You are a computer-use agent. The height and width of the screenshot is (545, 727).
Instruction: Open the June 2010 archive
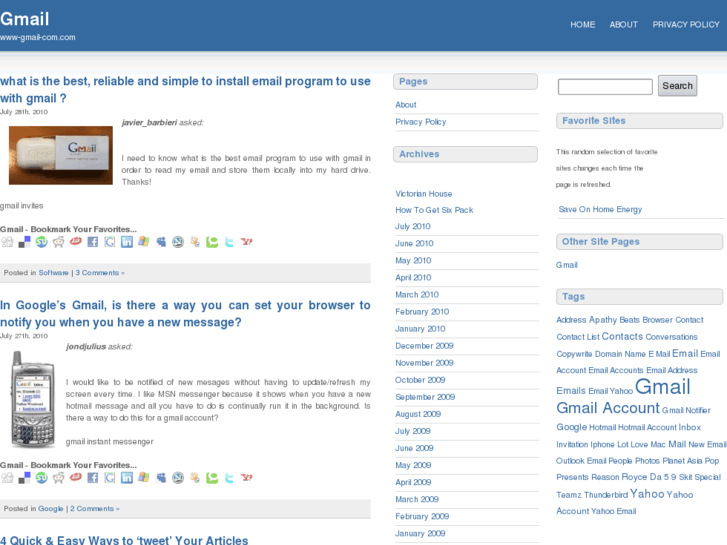(414, 244)
